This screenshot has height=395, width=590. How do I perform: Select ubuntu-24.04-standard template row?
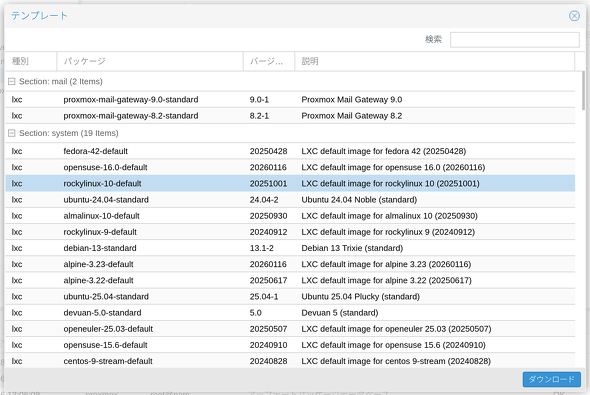coord(290,200)
